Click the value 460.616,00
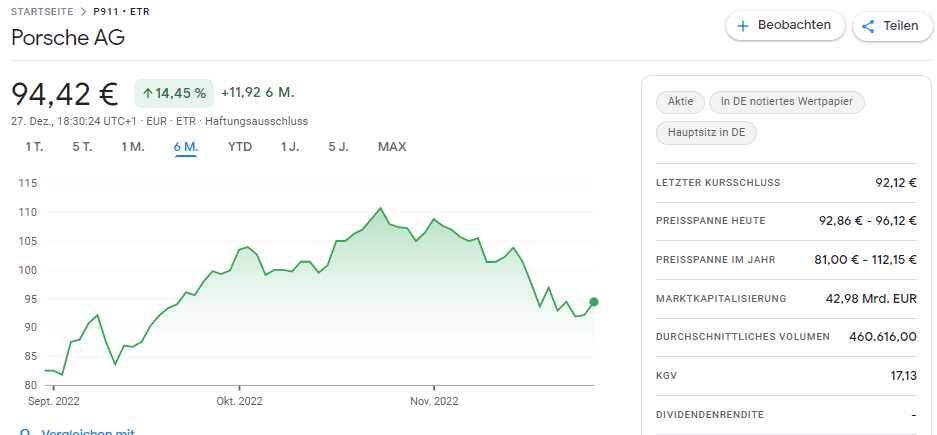This screenshot has width=937, height=435. tap(883, 337)
